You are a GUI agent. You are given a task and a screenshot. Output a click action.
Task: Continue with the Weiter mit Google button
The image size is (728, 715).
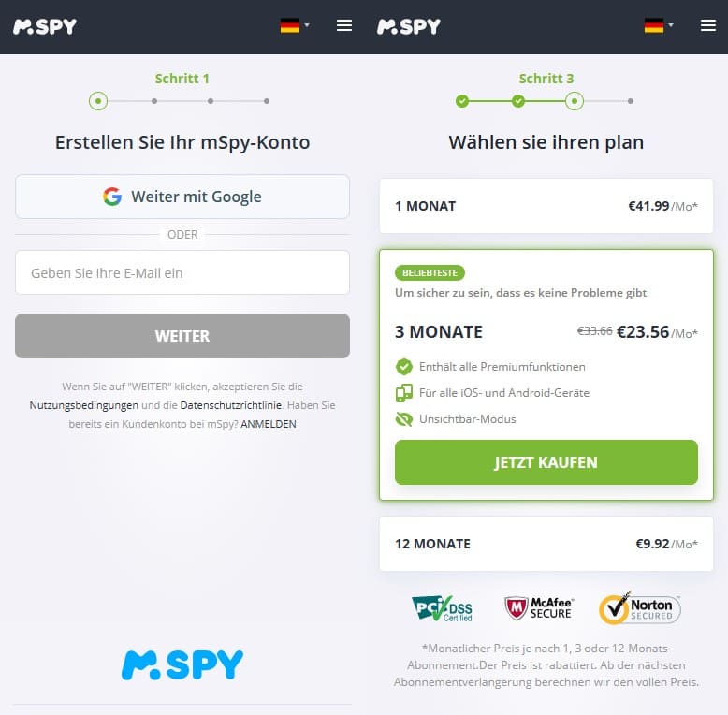tap(182, 197)
